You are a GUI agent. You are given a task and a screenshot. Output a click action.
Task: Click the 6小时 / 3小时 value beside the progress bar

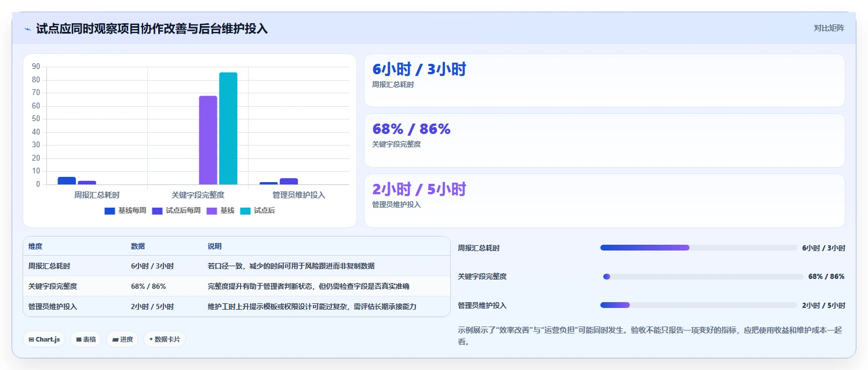823,248
